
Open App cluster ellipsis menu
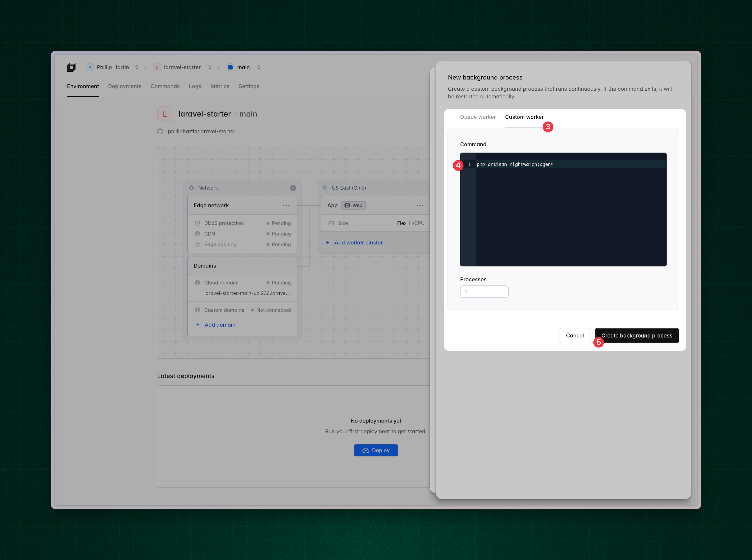tap(420, 205)
